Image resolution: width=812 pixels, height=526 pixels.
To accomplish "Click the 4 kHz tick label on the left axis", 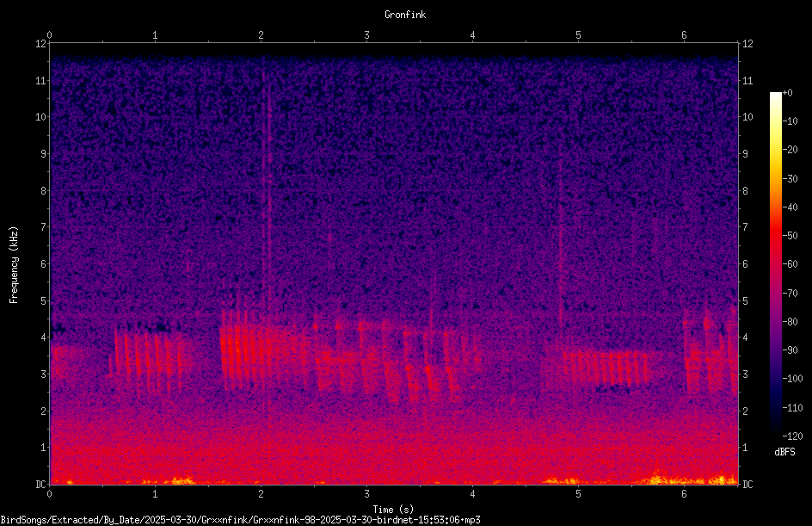I will (43, 337).
